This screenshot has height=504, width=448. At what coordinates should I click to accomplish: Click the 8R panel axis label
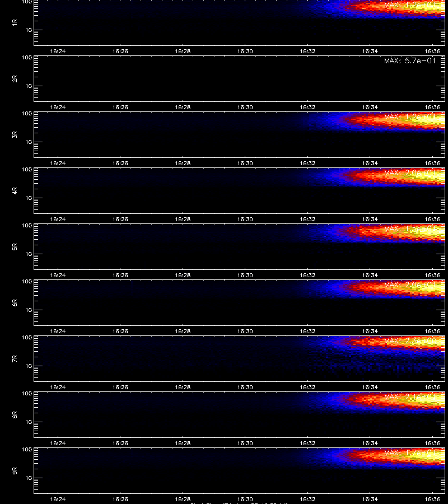pos(15,414)
